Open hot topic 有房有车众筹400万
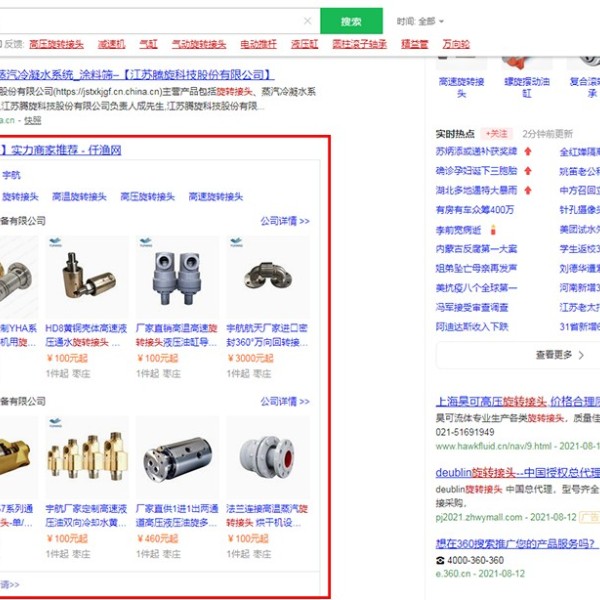 475,210
